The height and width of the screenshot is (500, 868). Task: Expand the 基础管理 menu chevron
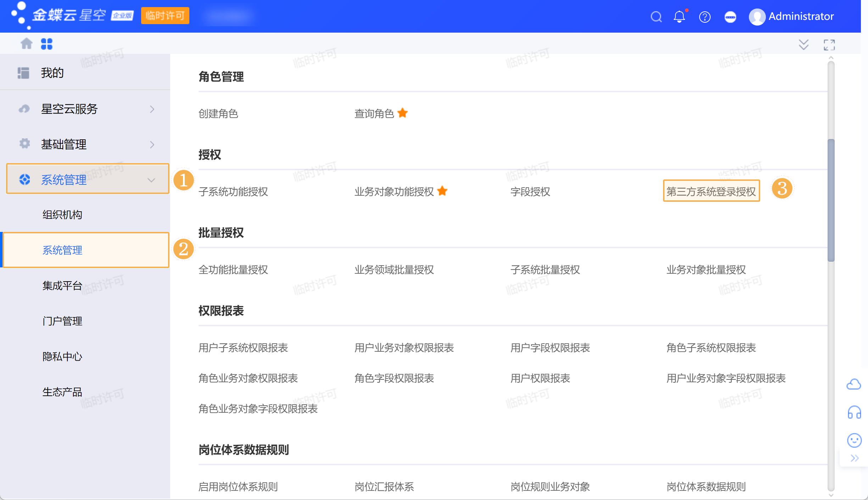pyautogui.click(x=152, y=144)
